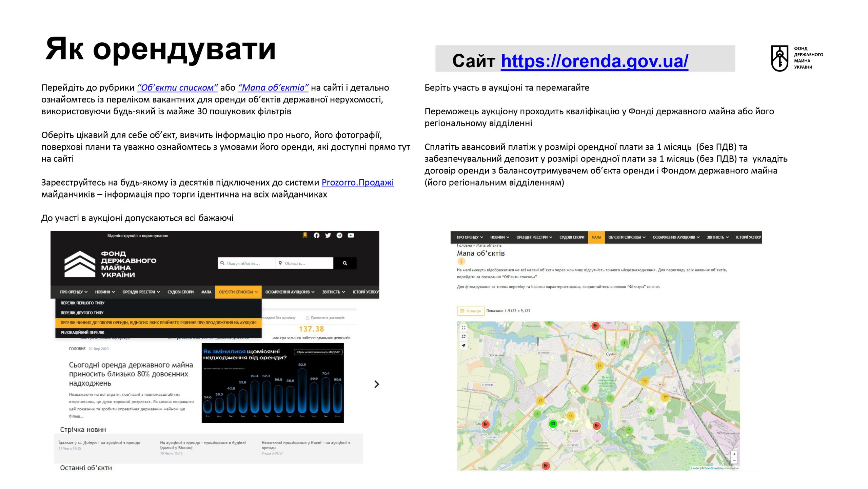Screen dimensions: 868x489
Task: Click the map refresh icon
Action: pos(463,336)
